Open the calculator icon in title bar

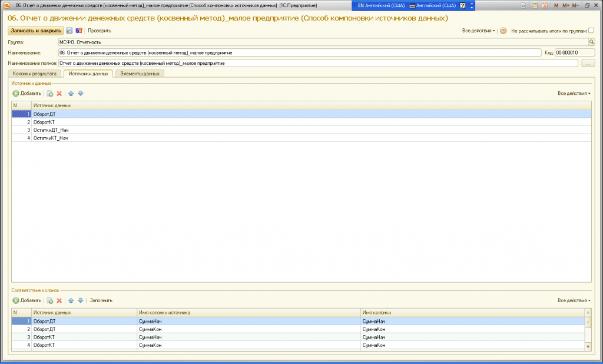pos(535,5)
